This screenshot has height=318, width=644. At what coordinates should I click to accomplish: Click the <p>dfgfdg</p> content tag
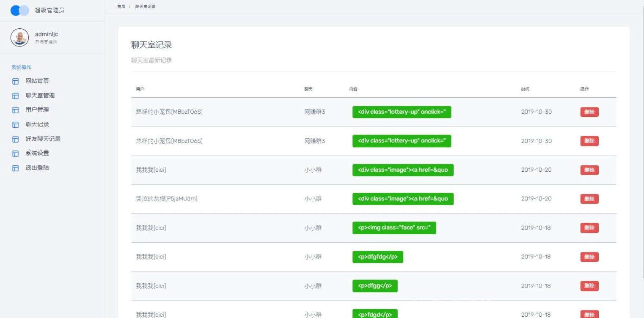click(x=377, y=257)
